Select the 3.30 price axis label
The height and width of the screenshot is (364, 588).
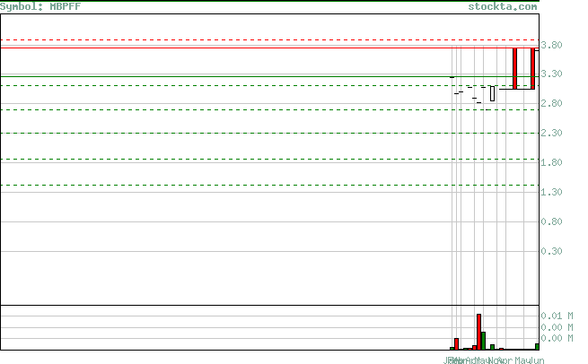tap(551, 74)
